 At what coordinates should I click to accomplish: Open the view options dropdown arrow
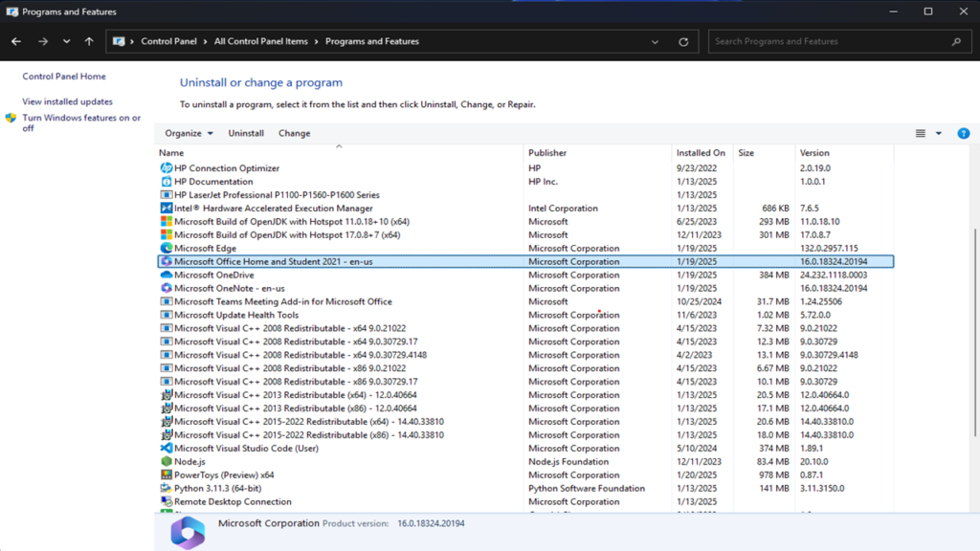pyautogui.click(x=939, y=133)
